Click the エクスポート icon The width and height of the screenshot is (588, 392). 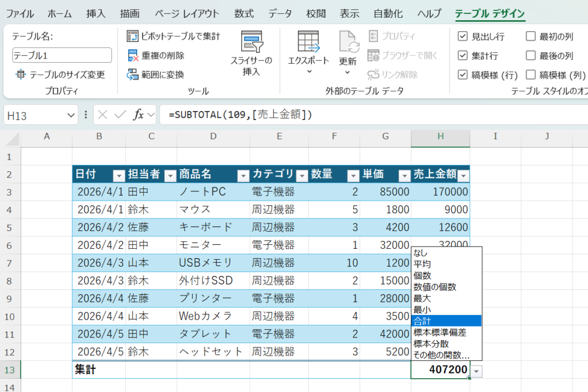[308, 41]
